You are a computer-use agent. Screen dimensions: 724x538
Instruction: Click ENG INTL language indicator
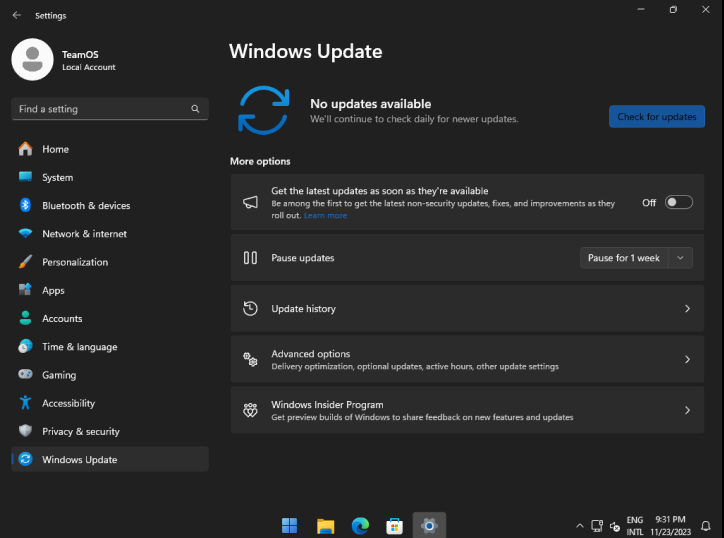click(635, 526)
